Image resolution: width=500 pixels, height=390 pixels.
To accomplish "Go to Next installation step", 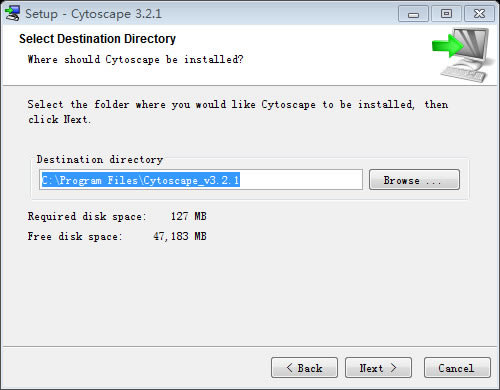I will [378, 368].
